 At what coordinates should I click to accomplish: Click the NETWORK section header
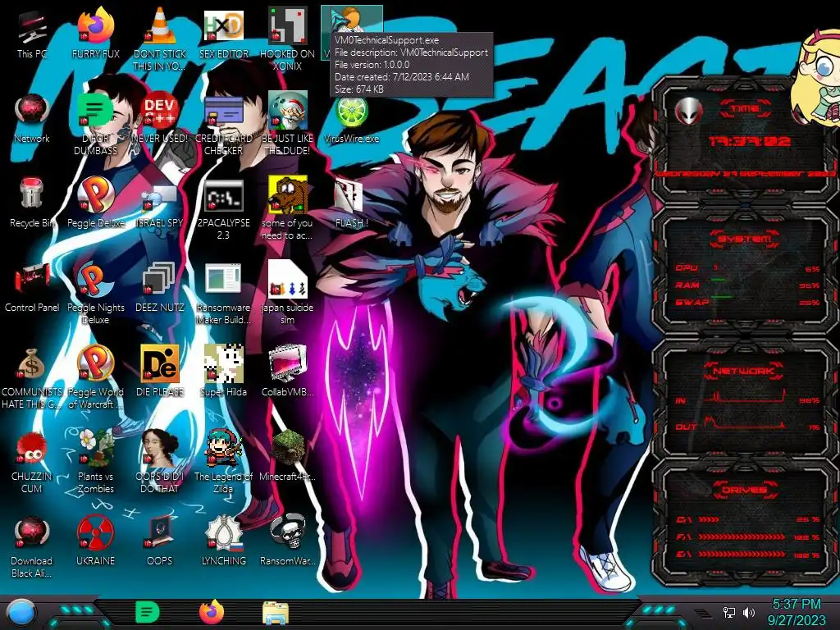pos(744,371)
